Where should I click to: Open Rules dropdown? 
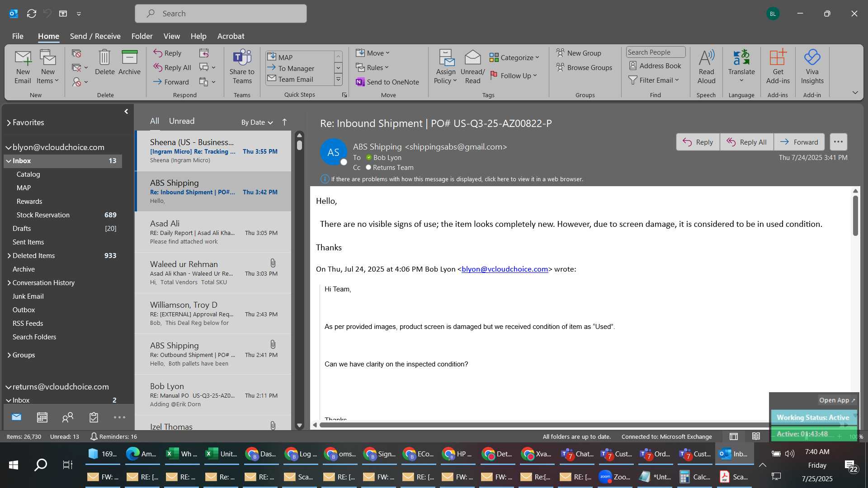[372, 67]
